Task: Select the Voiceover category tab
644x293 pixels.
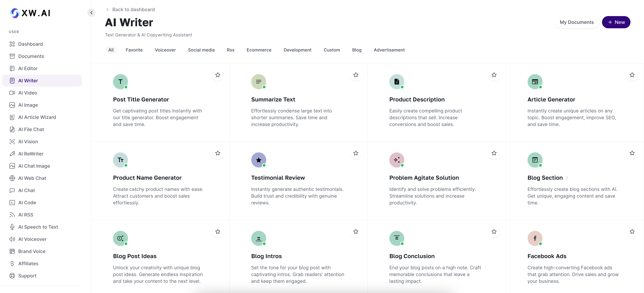Action: (x=165, y=50)
